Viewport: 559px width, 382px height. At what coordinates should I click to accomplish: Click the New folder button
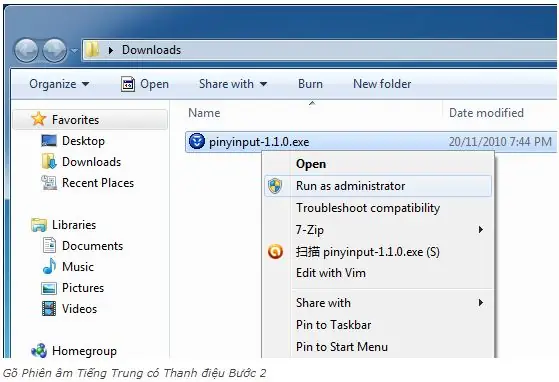click(x=382, y=84)
